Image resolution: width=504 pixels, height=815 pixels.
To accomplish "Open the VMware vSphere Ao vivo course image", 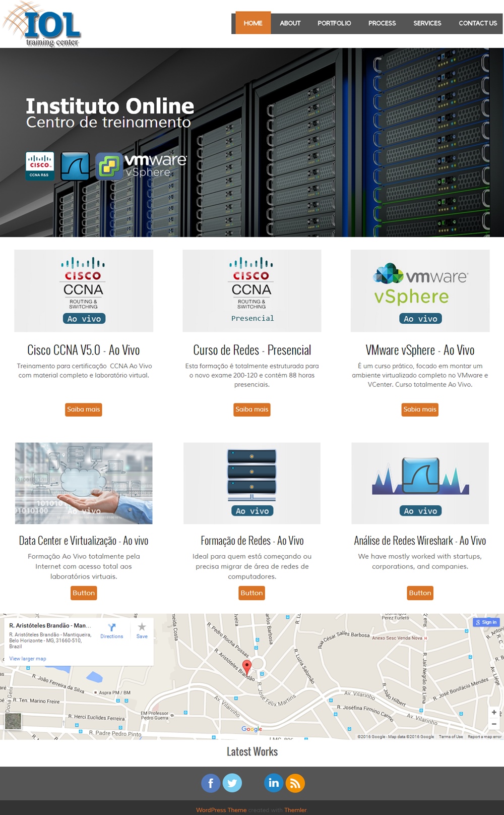I will [420, 291].
